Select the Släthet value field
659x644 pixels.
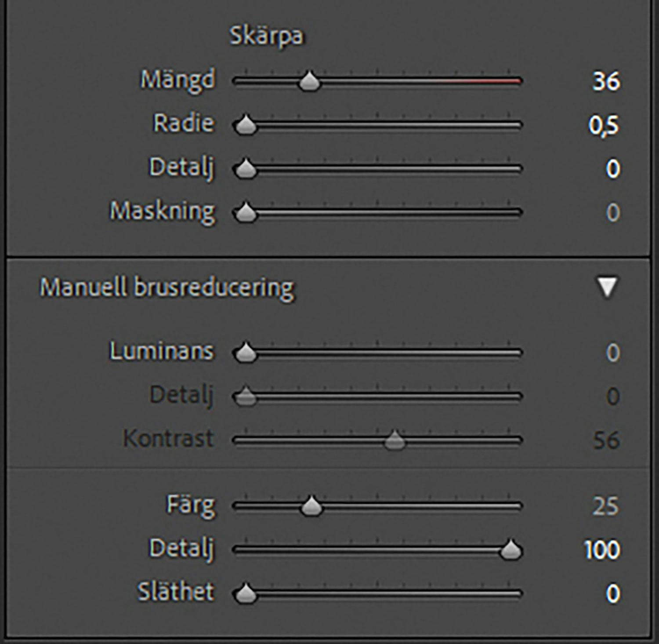coord(613,594)
